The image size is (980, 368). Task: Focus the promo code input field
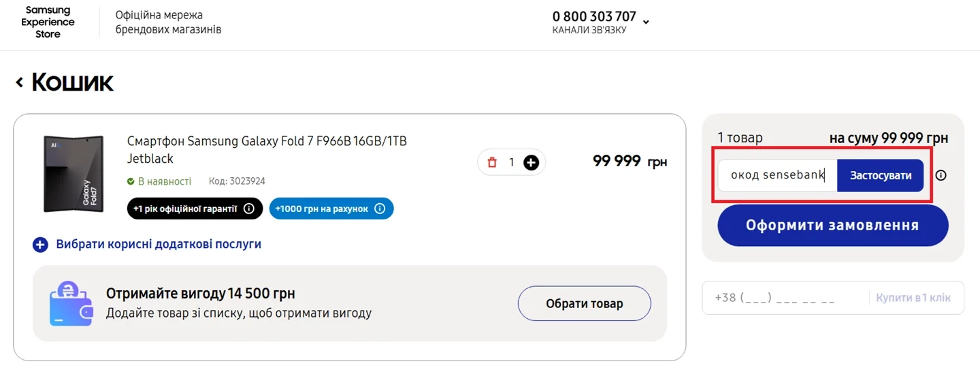(x=777, y=175)
